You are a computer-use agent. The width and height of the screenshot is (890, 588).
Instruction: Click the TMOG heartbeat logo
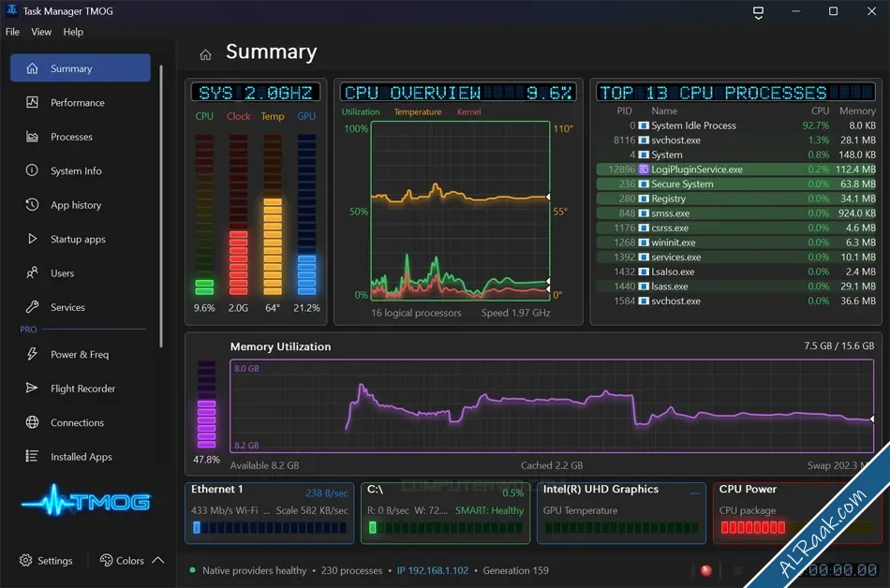point(85,501)
